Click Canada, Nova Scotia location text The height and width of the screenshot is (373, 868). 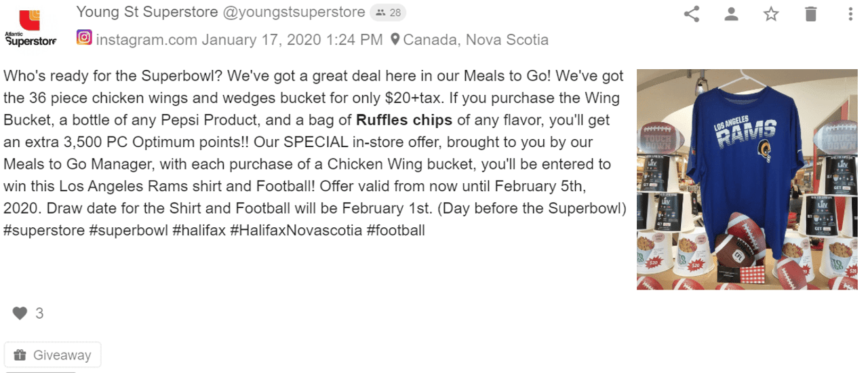coord(475,39)
